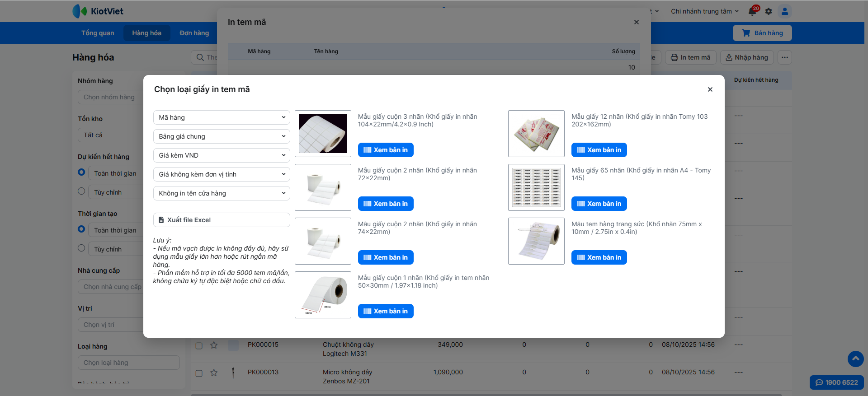Select Tùy chỉnh under Thời gian tạo
The image size is (868, 396).
click(81, 248)
